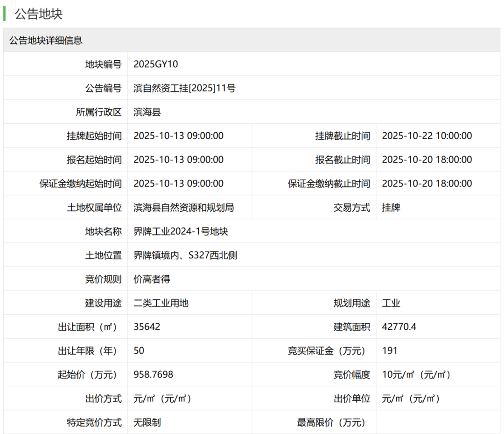This screenshot has height=434, width=504.
Task: Select the parcel number 2025GY10
Action: 155,64
